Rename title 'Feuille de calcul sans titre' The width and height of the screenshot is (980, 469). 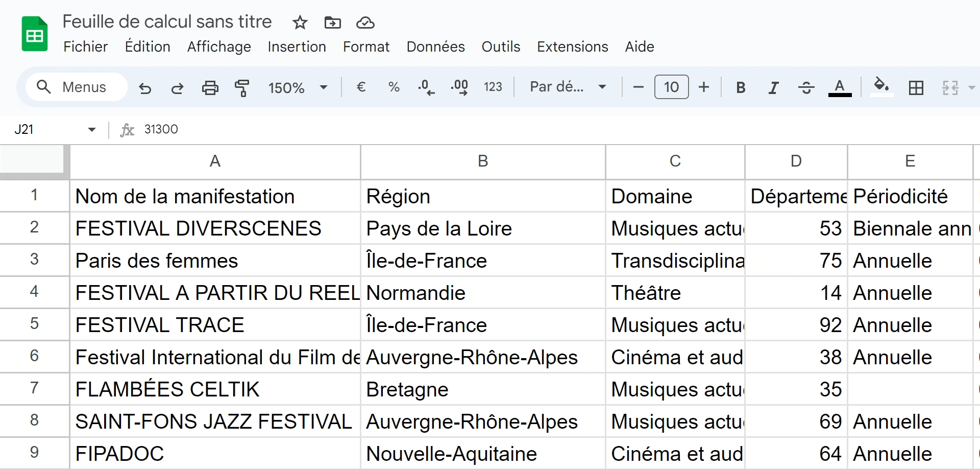point(167,21)
